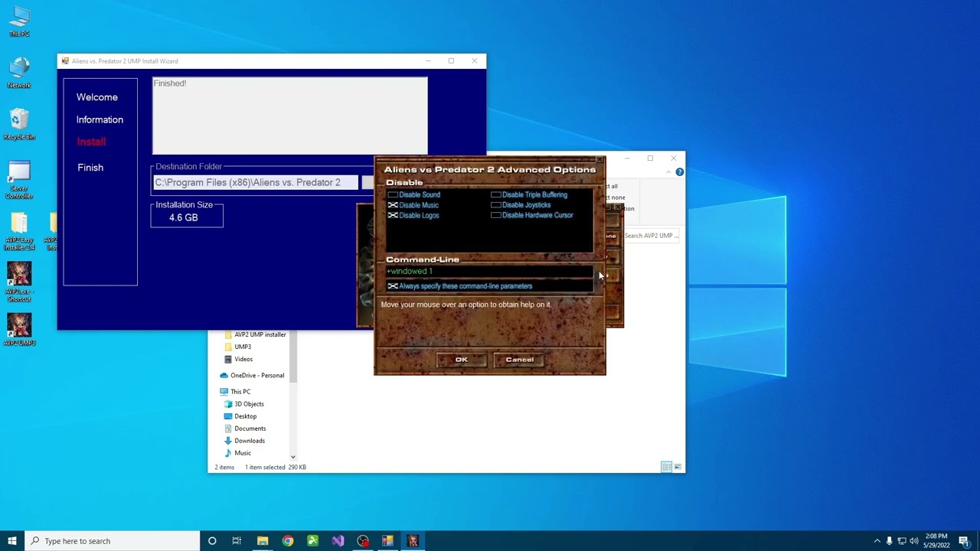Check the Disable Joysticks option
Viewport: 980px width, 551px height.
[521, 205]
